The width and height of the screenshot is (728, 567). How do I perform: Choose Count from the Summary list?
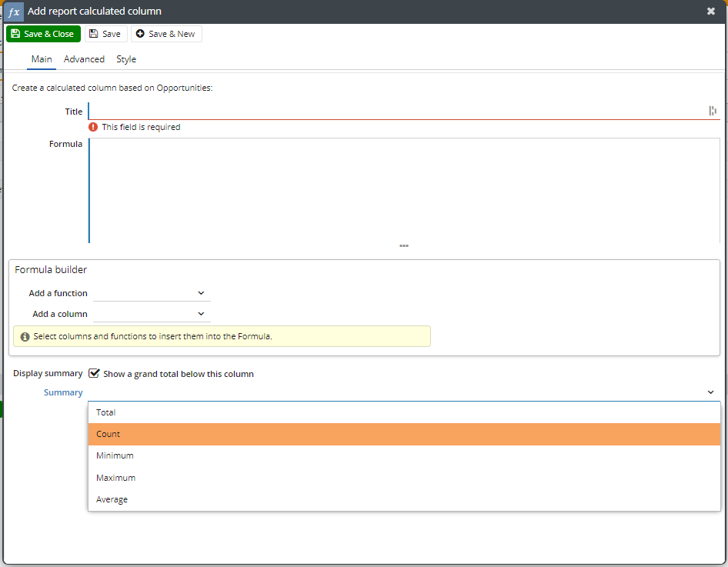pos(109,434)
